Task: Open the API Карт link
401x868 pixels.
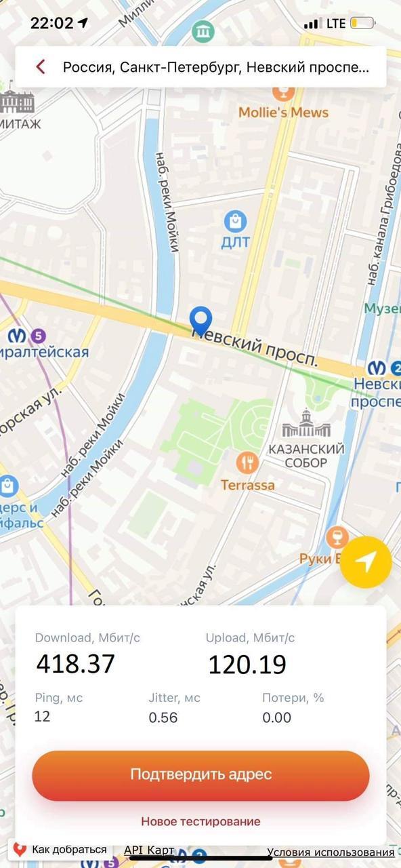Action: pos(149,850)
